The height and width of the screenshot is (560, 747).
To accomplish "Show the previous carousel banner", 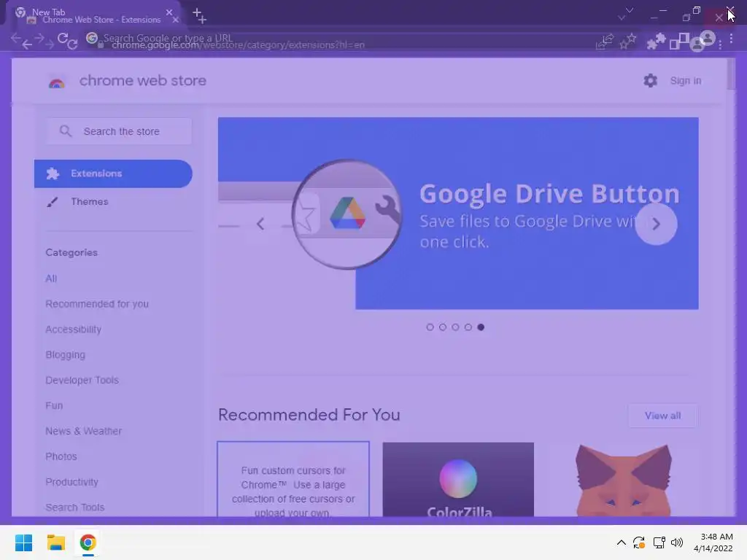I will pyautogui.click(x=260, y=224).
